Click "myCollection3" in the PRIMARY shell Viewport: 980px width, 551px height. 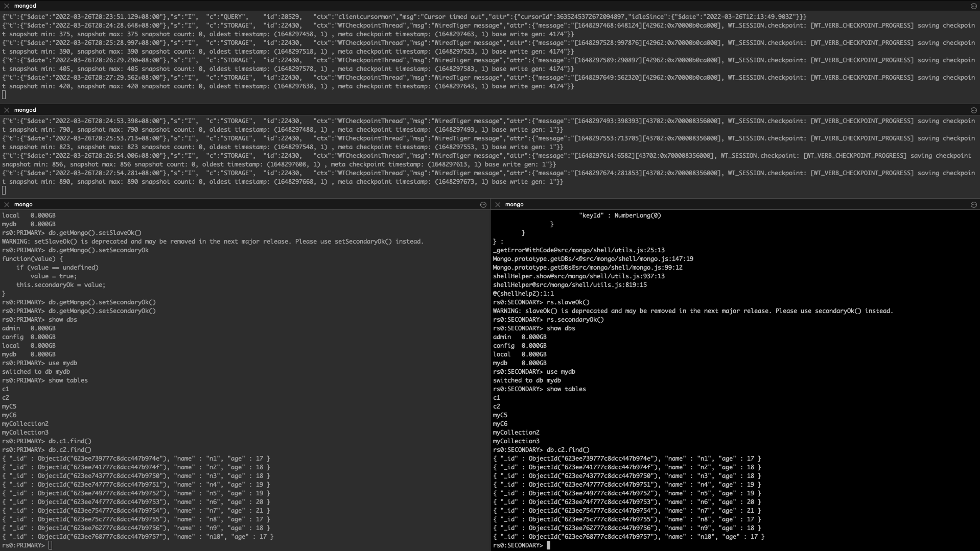pyautogui.click(x=25, y=433)
